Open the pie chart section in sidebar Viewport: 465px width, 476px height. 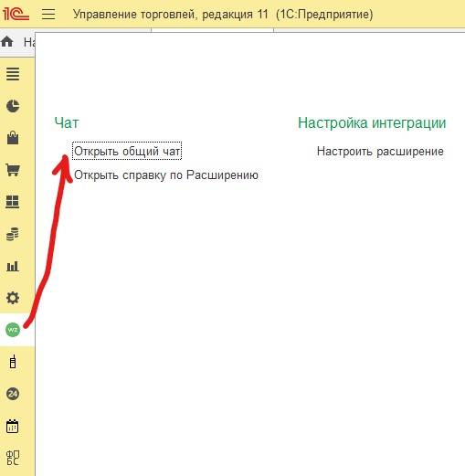13,106
